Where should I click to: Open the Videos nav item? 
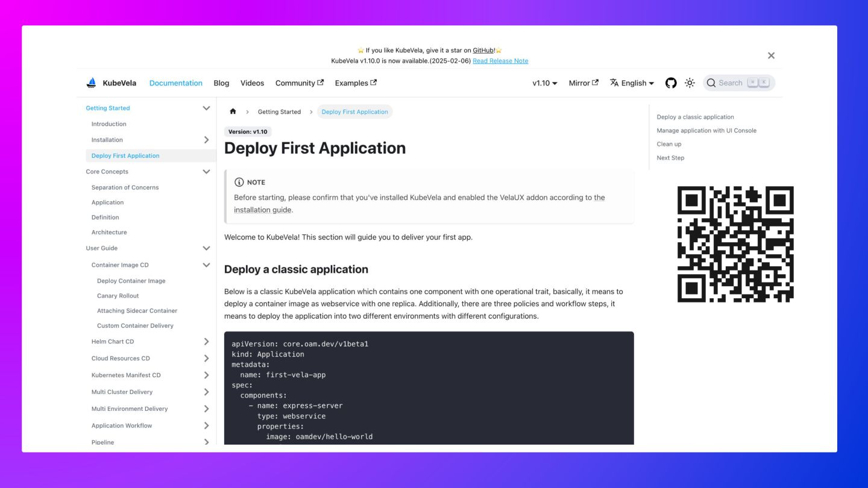(x=252, y=83)
